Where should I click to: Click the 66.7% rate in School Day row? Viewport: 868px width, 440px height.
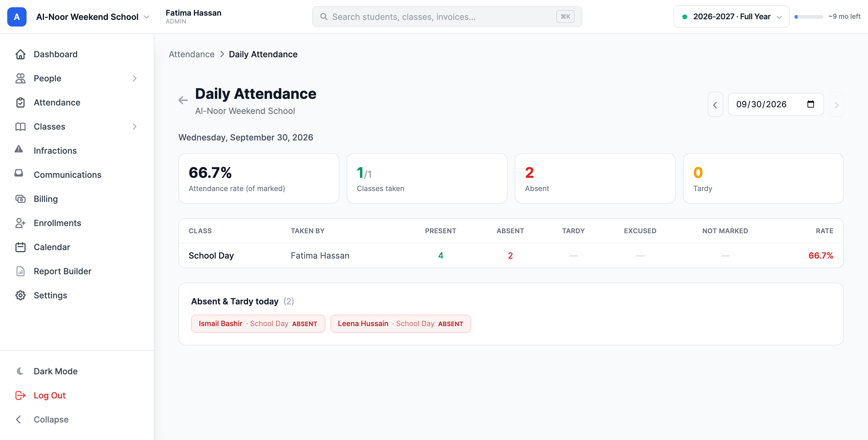pyautogui.click(x=820, y=256)
